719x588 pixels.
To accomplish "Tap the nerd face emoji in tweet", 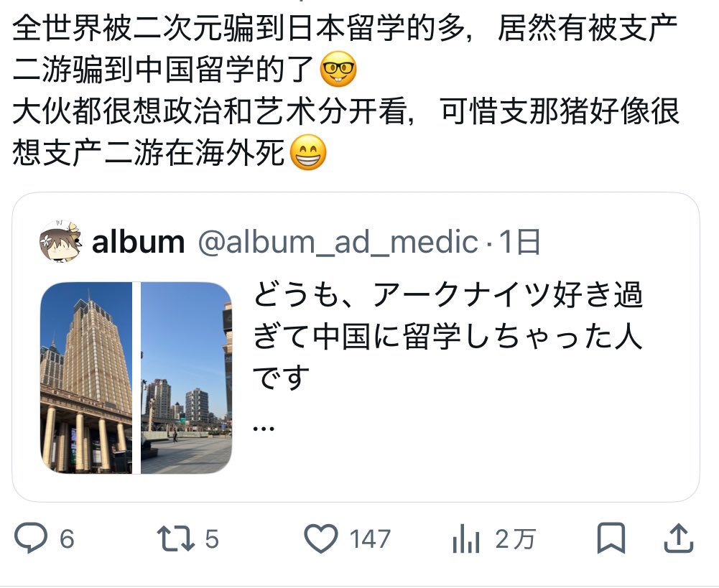I will (x=338, y=69).
